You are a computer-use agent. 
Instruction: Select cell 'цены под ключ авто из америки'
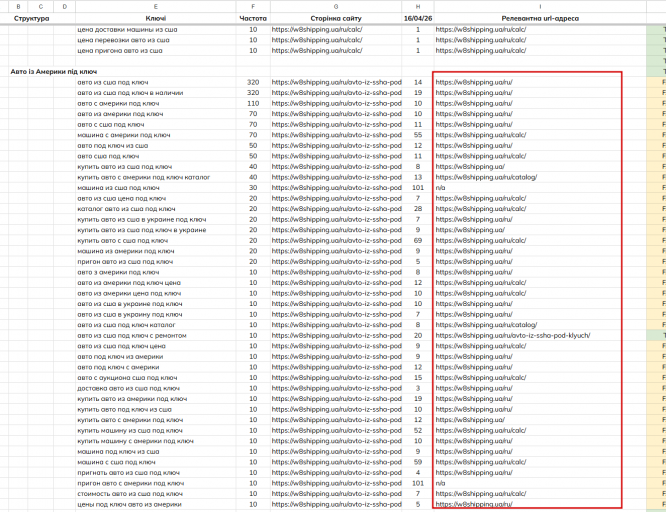129,504
